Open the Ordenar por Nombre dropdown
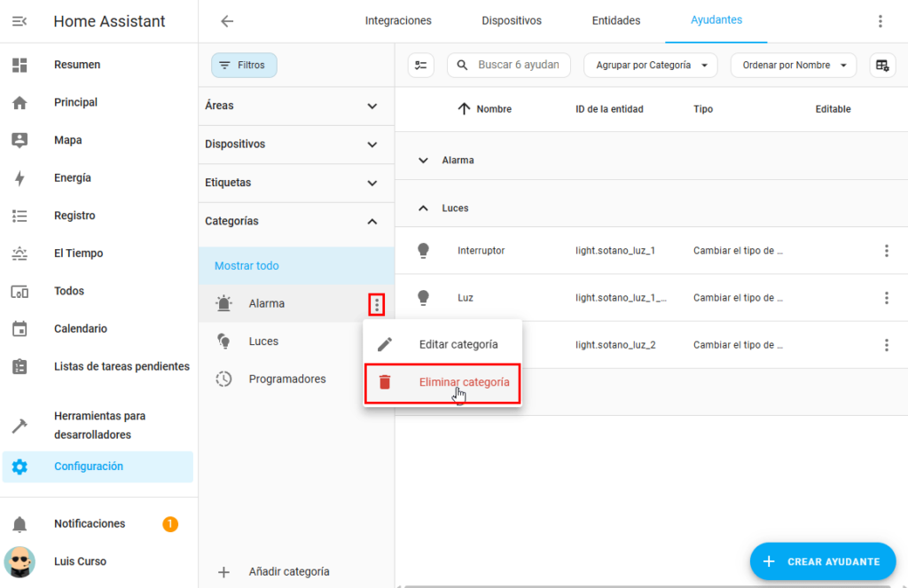Viewport: 908px width, 588px height. point(794,65)
